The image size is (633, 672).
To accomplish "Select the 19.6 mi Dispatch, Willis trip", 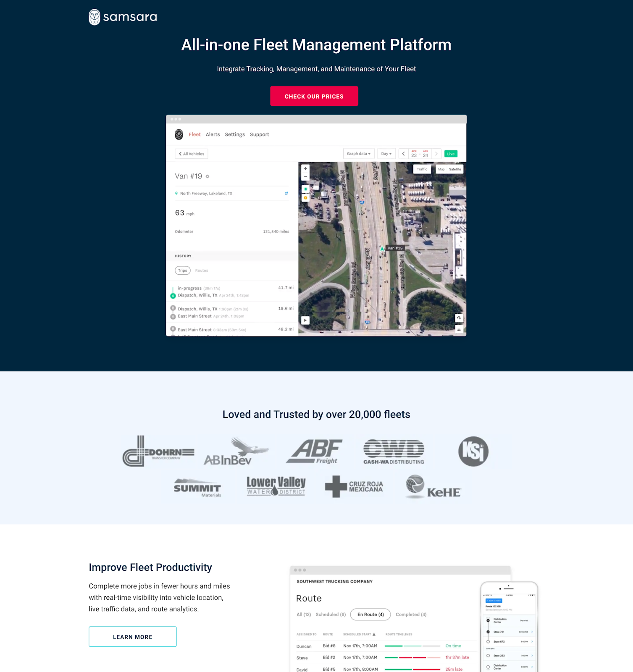I will tap(232, 312).
